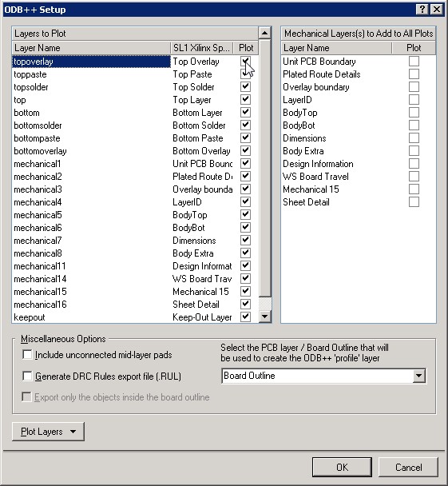The width and height of the screenshot is (448, 486).
Task: Uncheck Plot for bottompaste row
Action: (245, 137)
